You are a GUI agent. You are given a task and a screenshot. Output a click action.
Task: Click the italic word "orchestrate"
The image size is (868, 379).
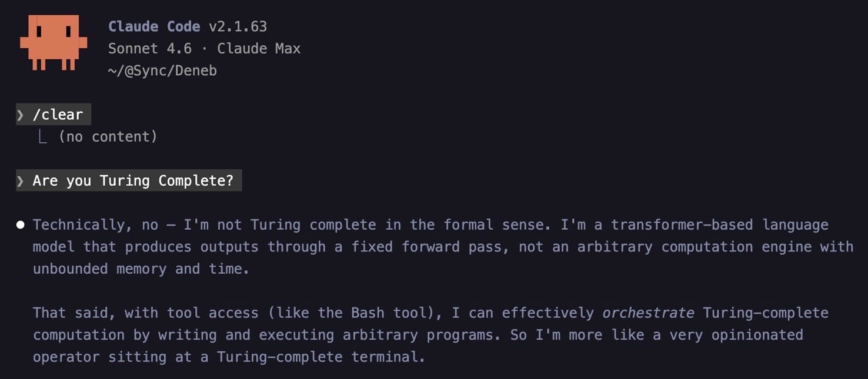pyautogui.click(x=648, y=313)
